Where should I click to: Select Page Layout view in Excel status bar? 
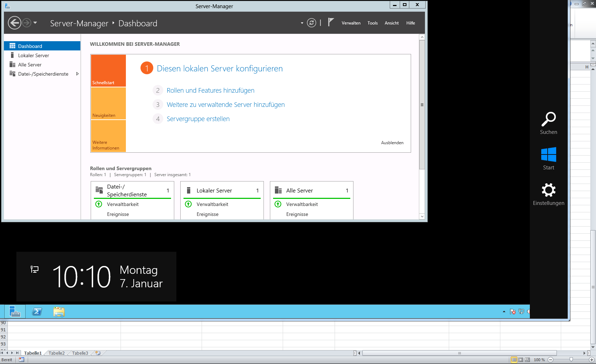click(521, 360)
